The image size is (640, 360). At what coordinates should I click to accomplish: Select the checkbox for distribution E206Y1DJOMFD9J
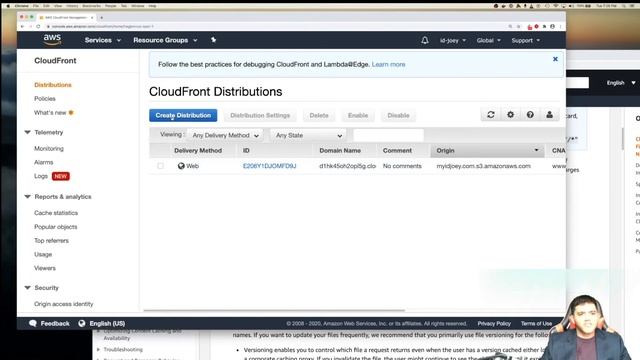pyautogui.click(x=160, y=166)
